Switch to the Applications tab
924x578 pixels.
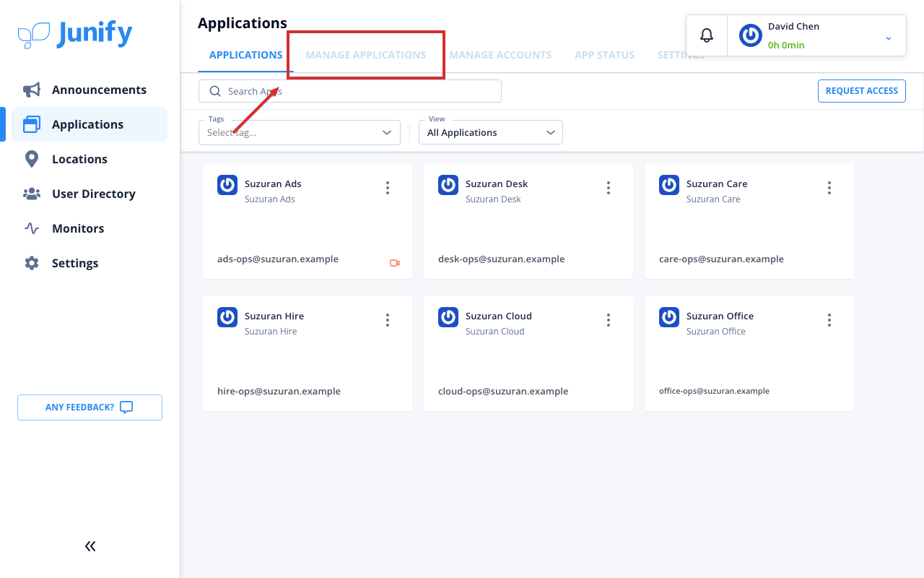(246, 55)
